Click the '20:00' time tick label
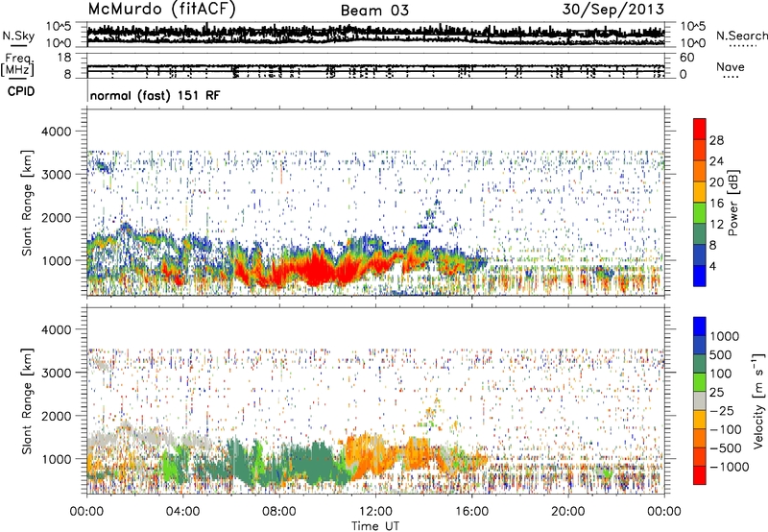The width and height of the screenshot is (768, 532). (x=567, y=512)
